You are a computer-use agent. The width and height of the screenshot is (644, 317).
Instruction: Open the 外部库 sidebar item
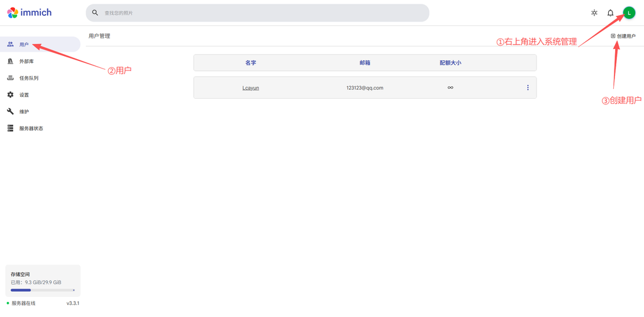40,61
